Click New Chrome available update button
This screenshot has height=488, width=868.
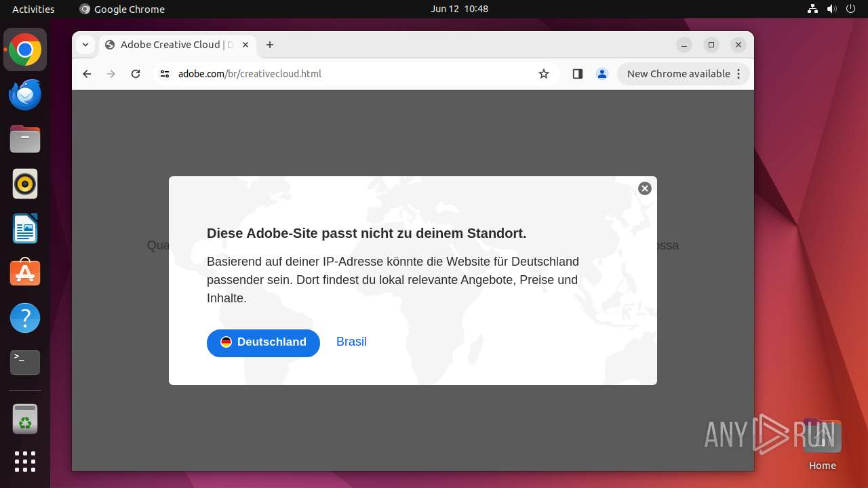(x=684, y=74)
